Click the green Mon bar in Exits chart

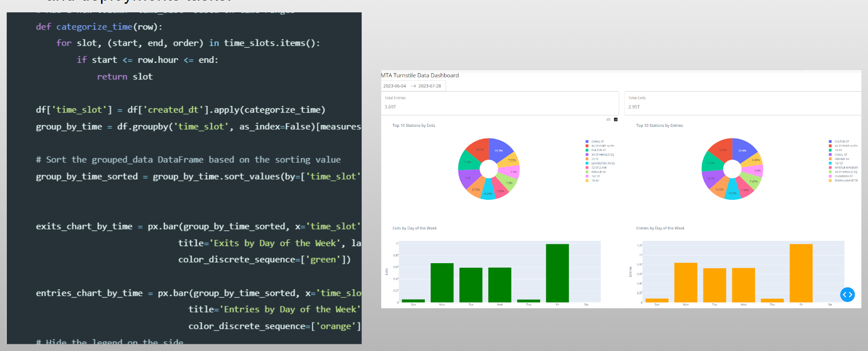(x=442, y=283)
